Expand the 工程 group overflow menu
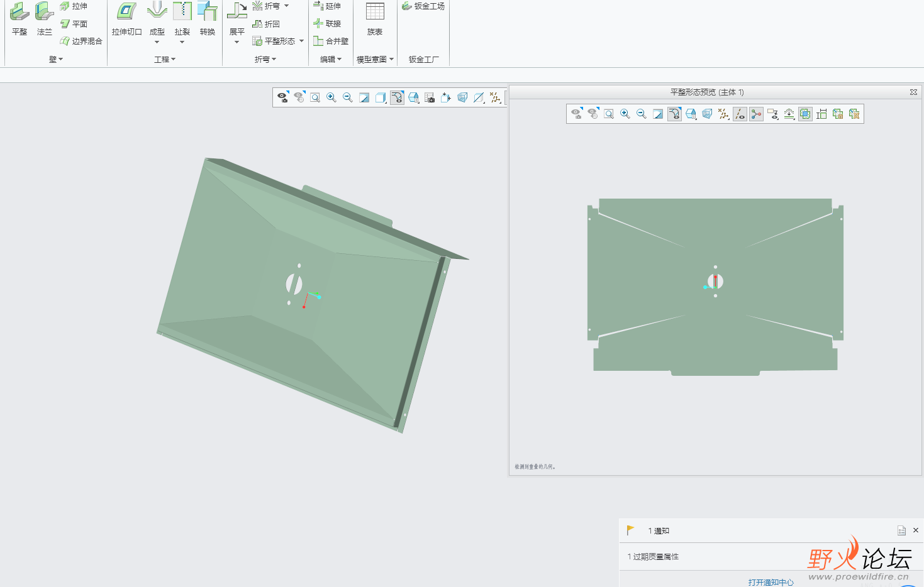The height and width of the screenshot is (587, 924). point(165,59)
